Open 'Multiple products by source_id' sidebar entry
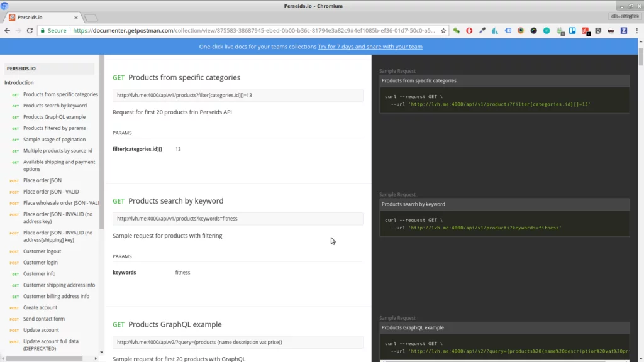Viewport: 644px width, 362px height. 57,151
